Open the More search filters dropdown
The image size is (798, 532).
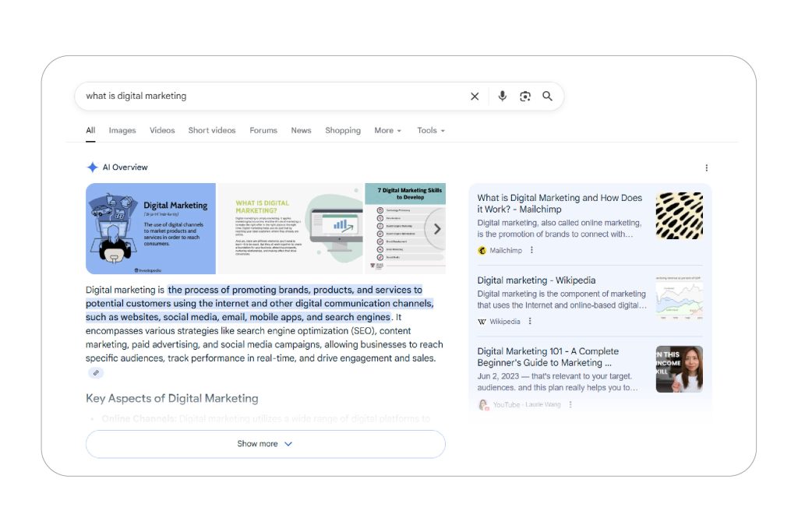(388, 131)
